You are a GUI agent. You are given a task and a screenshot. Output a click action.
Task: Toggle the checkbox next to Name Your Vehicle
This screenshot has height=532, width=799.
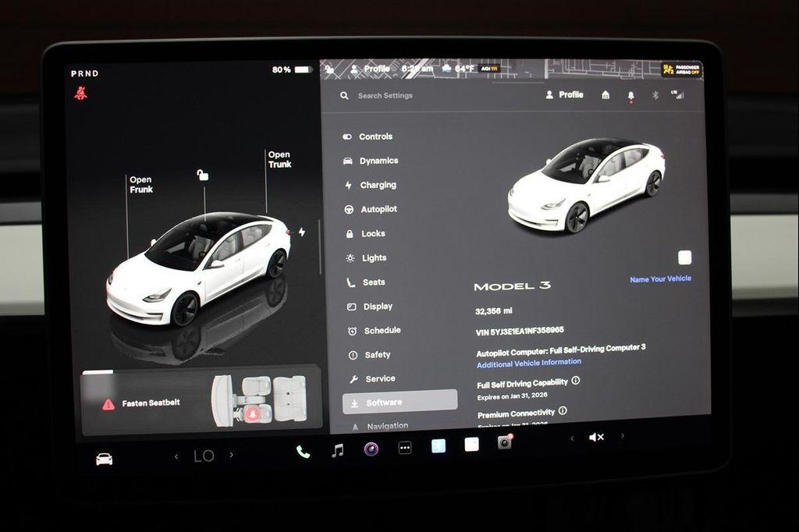coord(685,257)
